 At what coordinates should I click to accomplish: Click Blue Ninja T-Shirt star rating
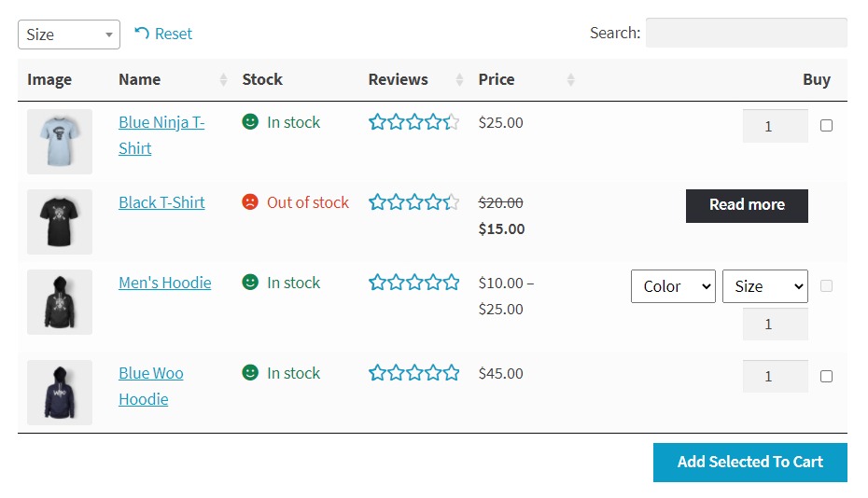(x=414, y=122)
